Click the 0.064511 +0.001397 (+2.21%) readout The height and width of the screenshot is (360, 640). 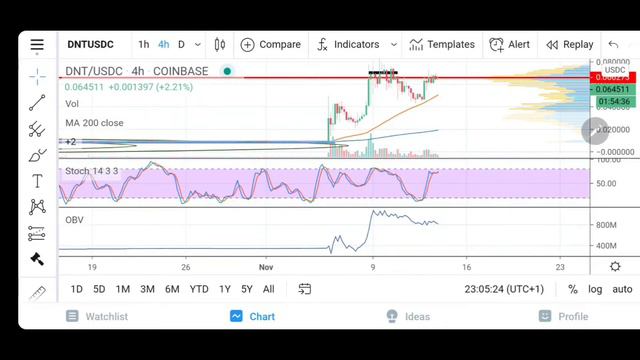pyautogui.click(x=129, y=87)
